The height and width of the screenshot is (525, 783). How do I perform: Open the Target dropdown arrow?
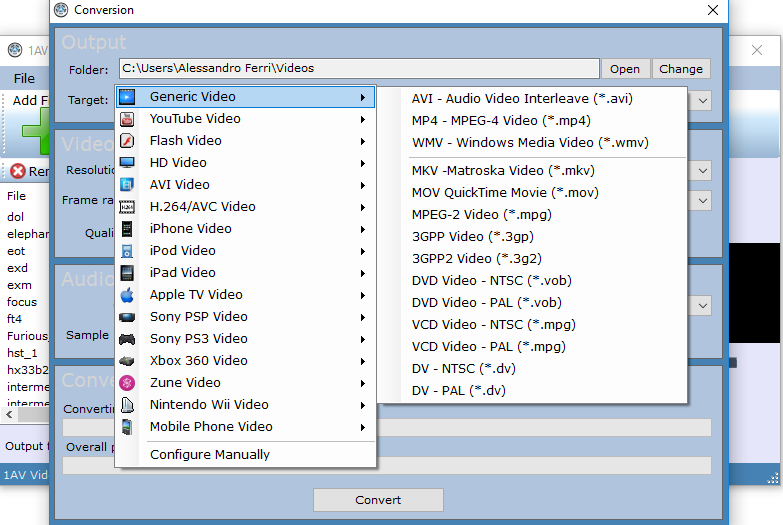pyautogui.click(x=703, y=101)
